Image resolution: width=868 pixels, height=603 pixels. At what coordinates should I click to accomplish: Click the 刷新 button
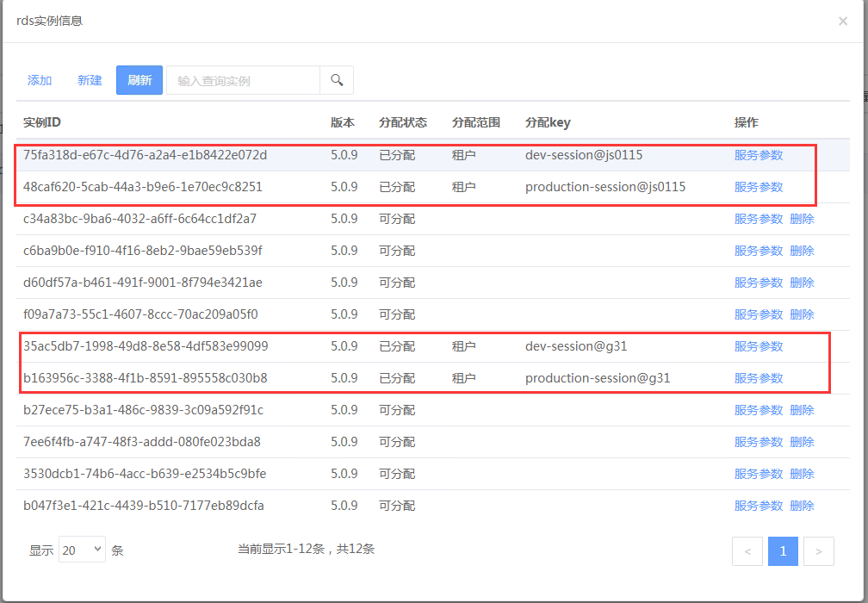point(139,80)
